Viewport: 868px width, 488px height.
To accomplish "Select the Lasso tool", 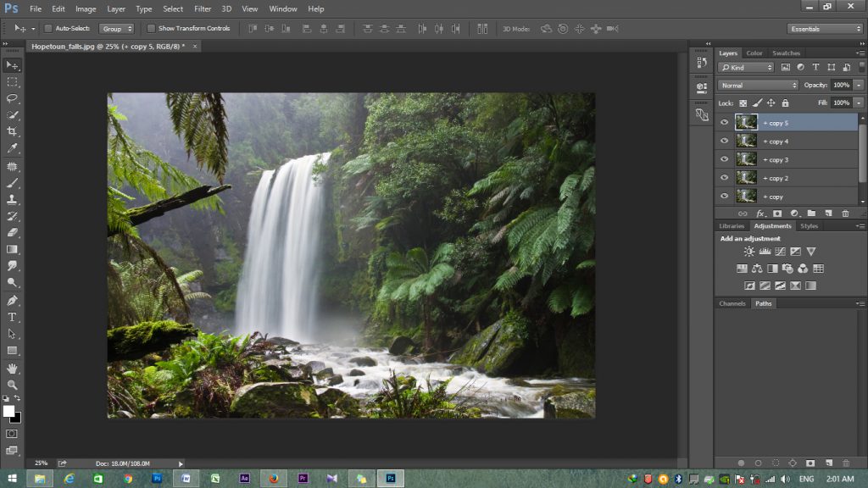I will [12, 98].
